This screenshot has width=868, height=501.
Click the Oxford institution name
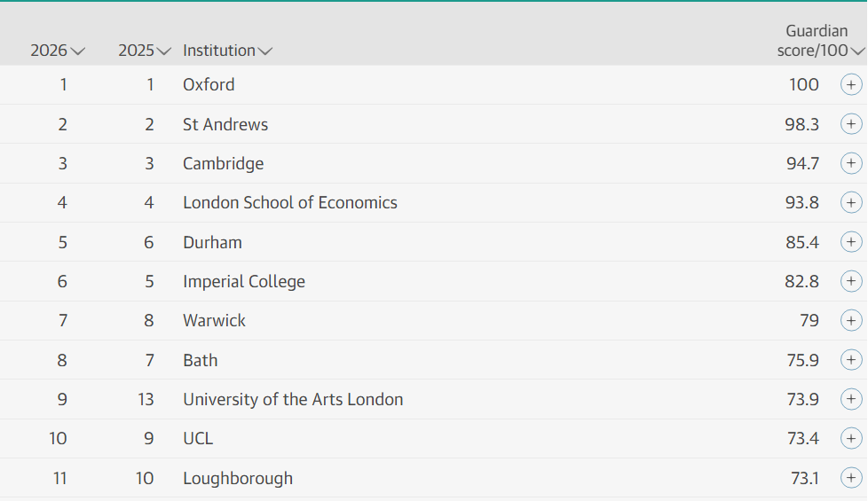pos(209,85)
